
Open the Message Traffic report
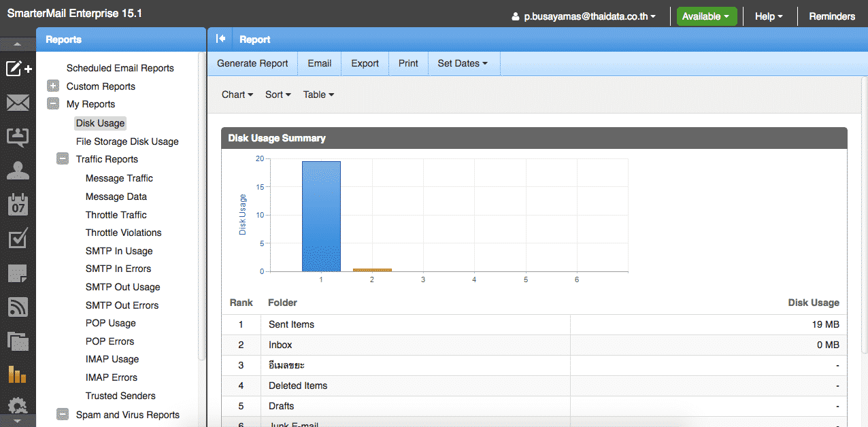coord(119,178)
